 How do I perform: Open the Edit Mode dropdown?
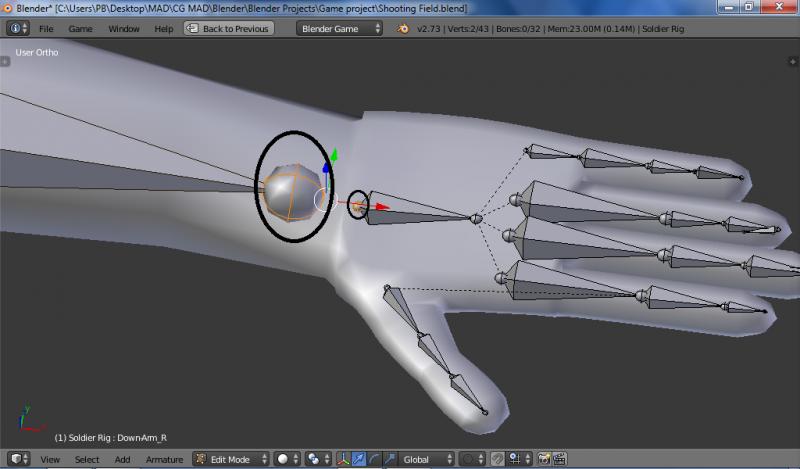tap(231, 459)
